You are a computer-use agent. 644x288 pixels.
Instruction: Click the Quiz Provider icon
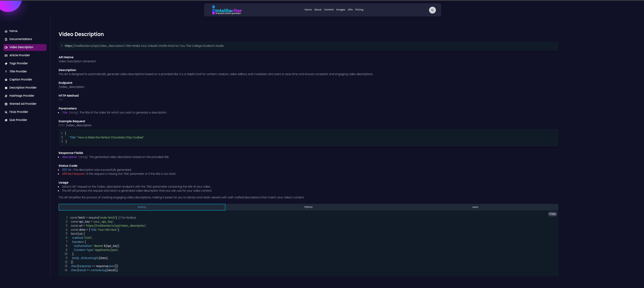[x=6, y=120]
